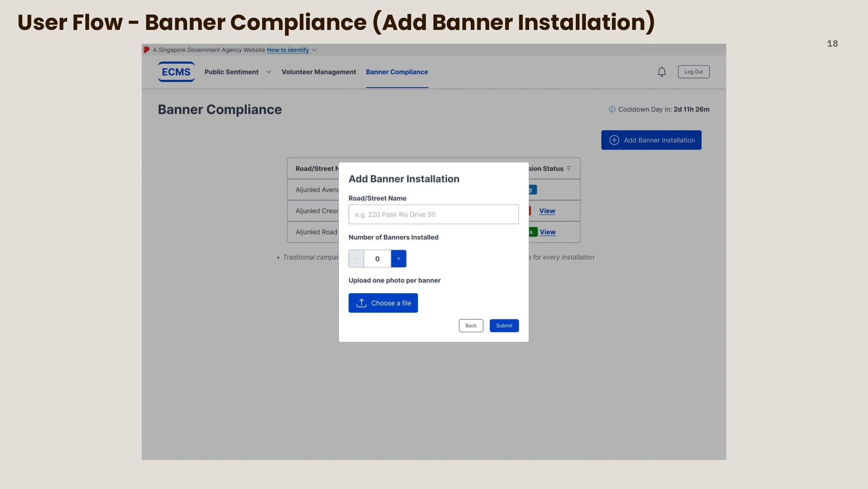This screenshot has height=489, width=868.
Task: Expand the Public Sentiment menu chevron
Action: tap(268, 72)
